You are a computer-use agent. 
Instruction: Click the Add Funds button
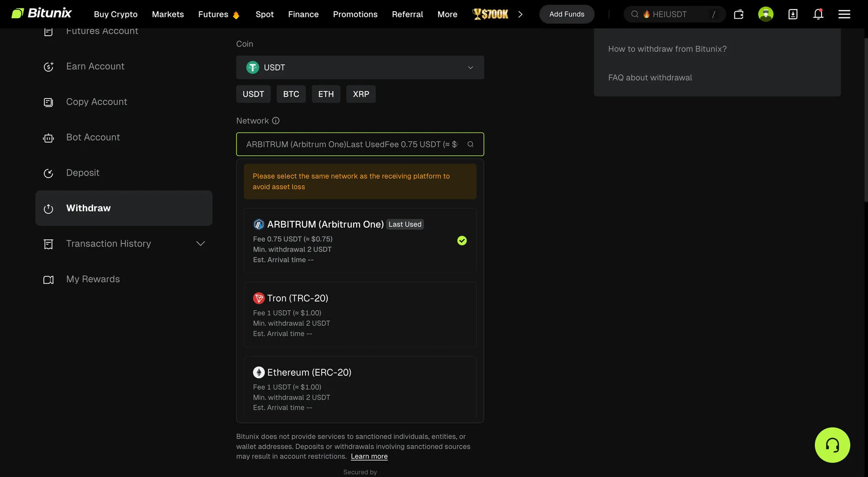(x=567, y=14)
